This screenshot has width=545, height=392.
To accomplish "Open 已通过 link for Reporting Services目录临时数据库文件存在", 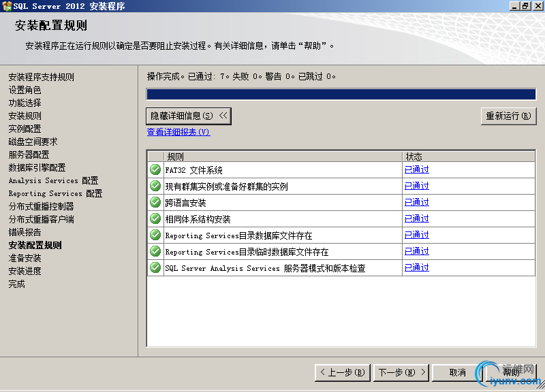I will [x=417, y=251].
